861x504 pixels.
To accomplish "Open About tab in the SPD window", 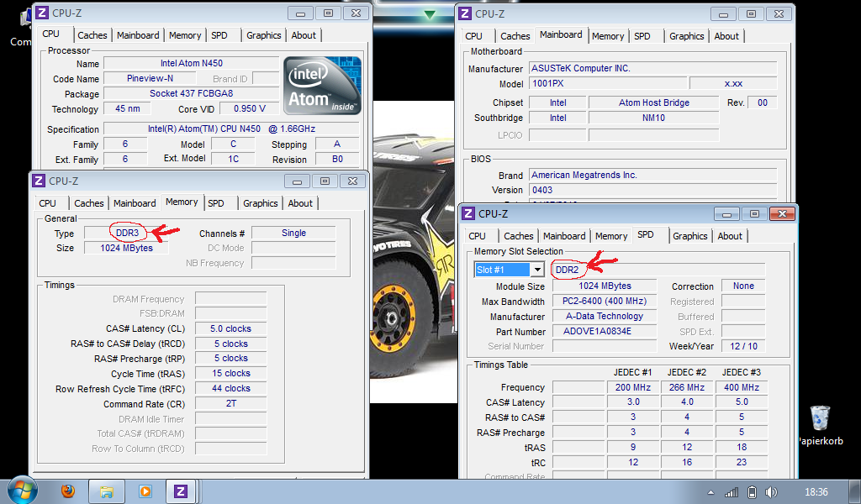I will [x=730, y=236].
